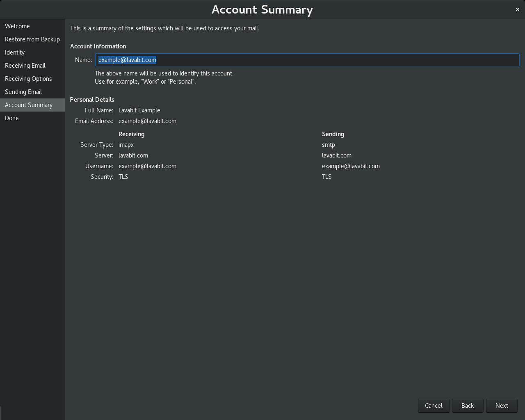Click the smtp server type value
525x420 pixels.
329,145
